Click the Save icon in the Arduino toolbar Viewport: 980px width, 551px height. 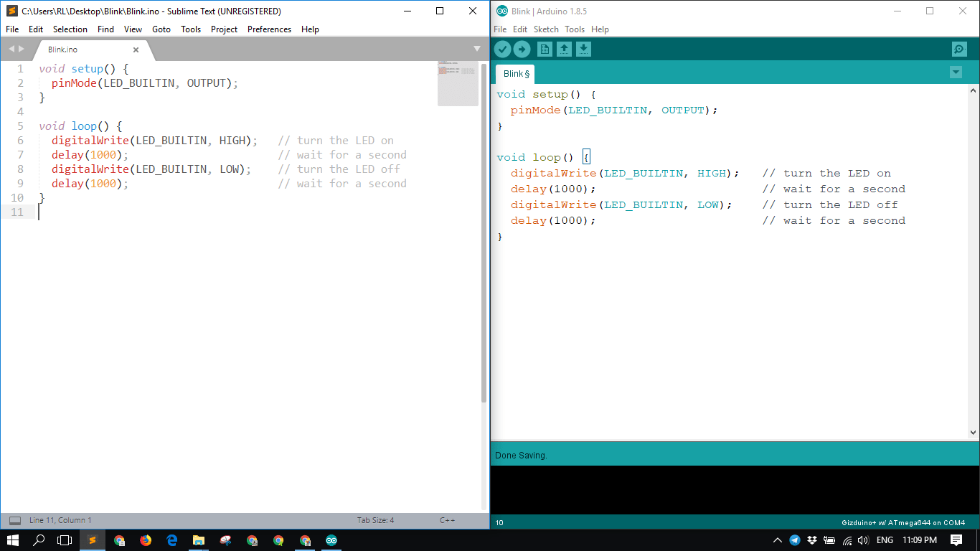click(x=583, y=49)
